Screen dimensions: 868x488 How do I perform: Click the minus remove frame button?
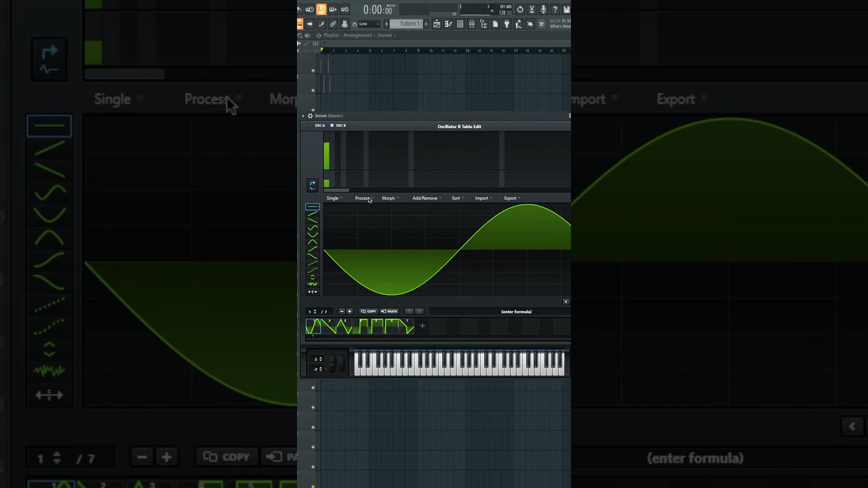pos(342,312)
